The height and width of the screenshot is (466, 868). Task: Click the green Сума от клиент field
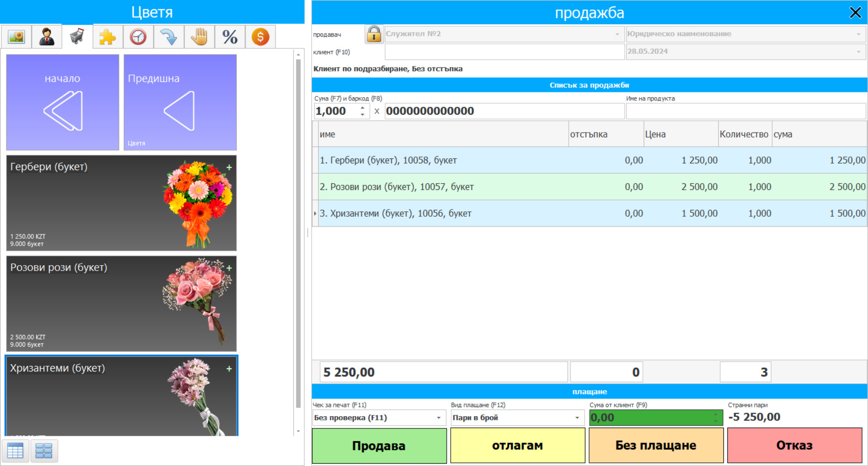(656, 418)
